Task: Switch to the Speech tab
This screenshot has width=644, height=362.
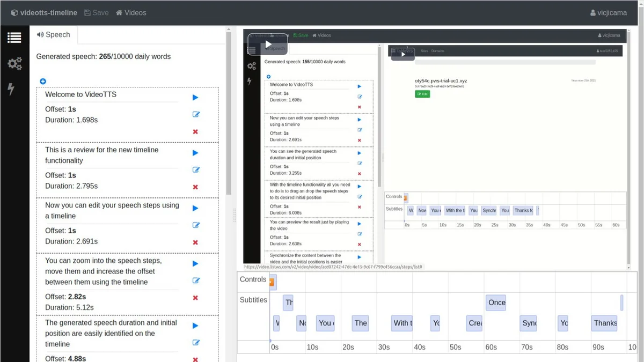Action: [x=53, y=34]
